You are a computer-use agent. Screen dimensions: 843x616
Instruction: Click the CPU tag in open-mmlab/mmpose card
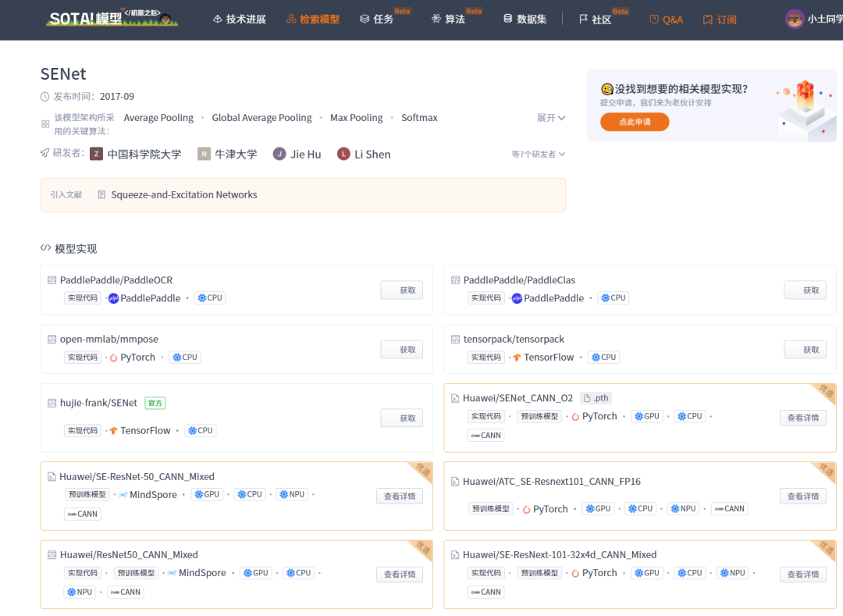pos(185,358)
